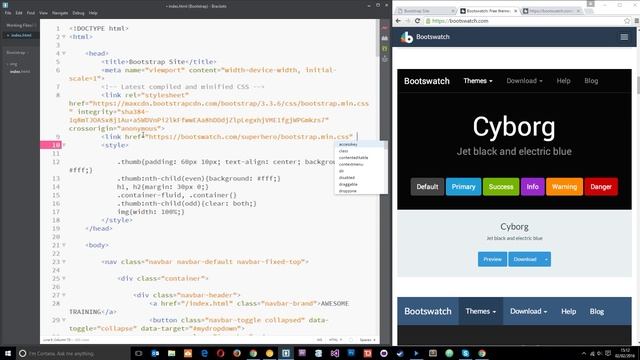Go back in Chrome browser
The image size is (640, 360).
click(398, 21)
